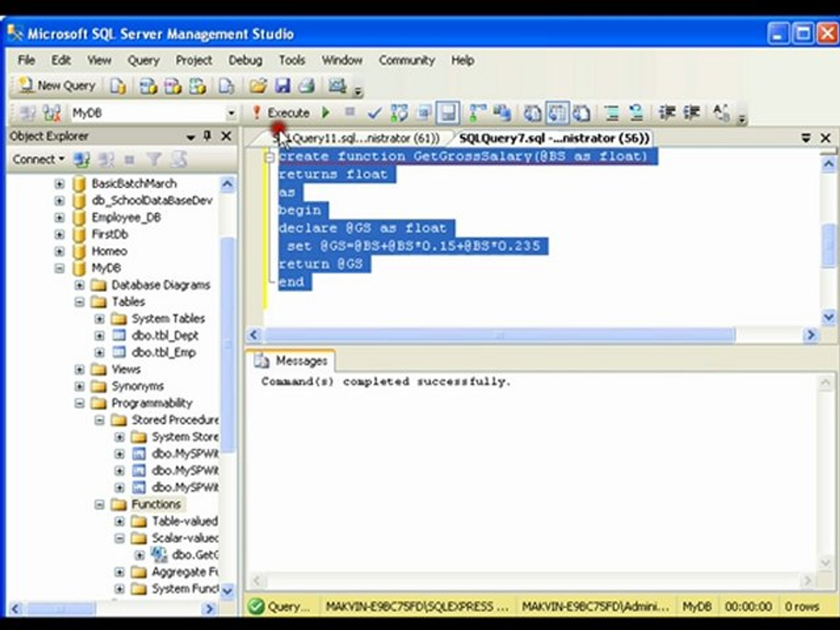Collapse the Tables folder node
This screenshot has width=840, height=630.
coord(79,302)
